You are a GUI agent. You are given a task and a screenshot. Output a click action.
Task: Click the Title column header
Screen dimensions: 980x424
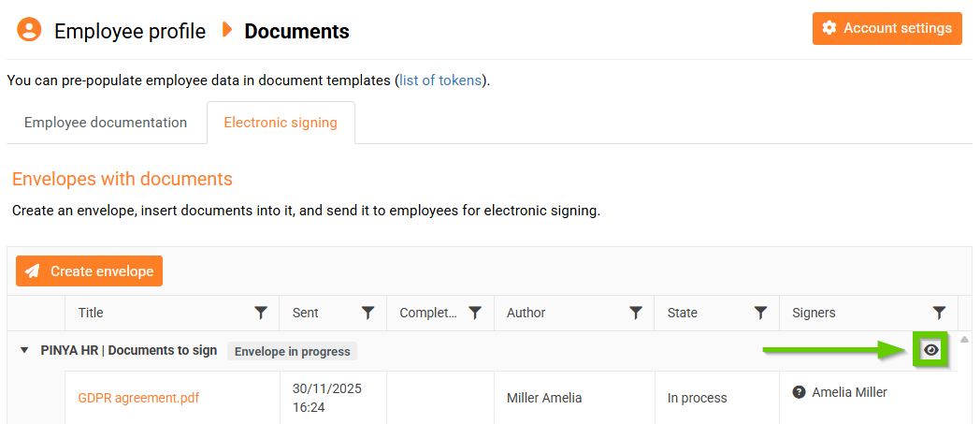(x=92, y=313)
